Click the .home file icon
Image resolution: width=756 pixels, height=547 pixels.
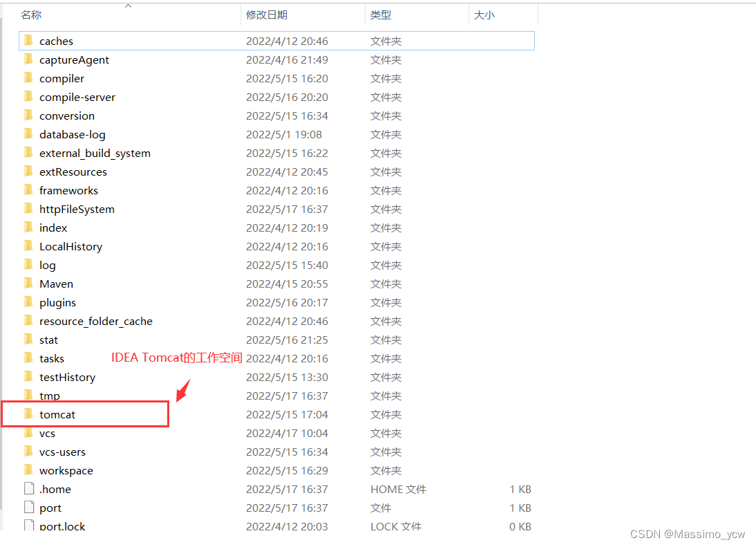(x=29, y=489)
